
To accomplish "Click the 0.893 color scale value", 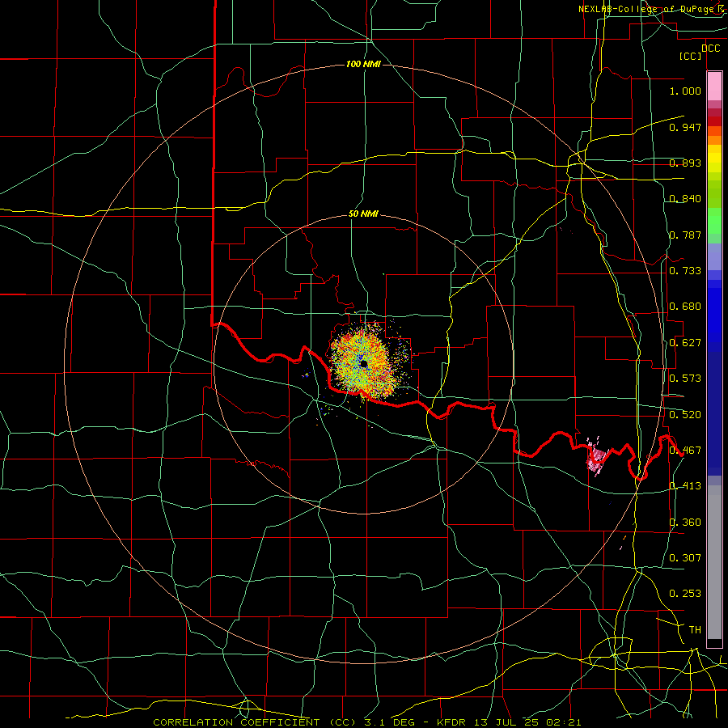I will (685, 163).
